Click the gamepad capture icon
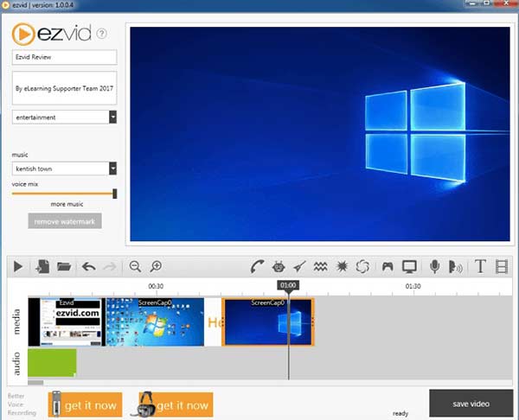Image resolution: width=519 pixels, height=420 pixels. point(388,267)
